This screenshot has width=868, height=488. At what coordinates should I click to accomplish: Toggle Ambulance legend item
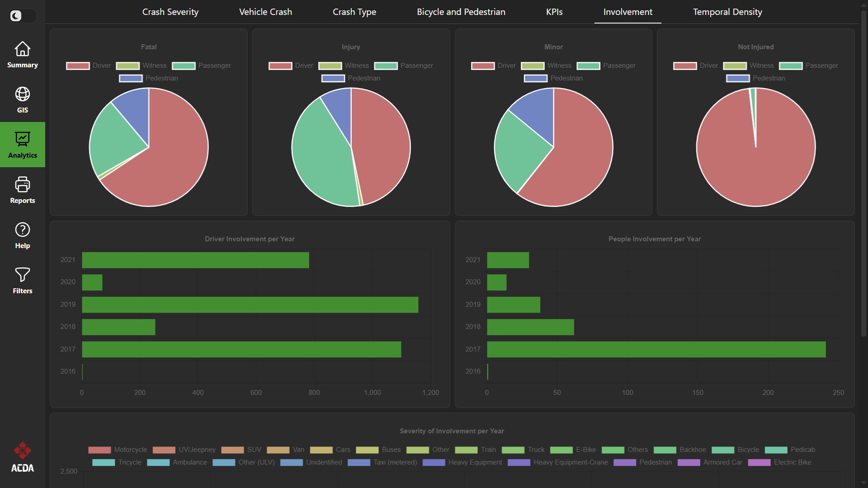177,462
